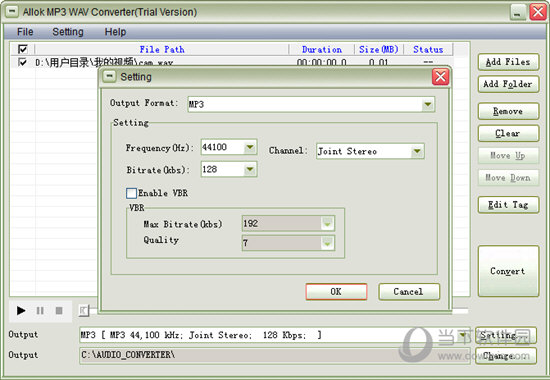Start conversion with the Convert button

click(x=508, y=271)
